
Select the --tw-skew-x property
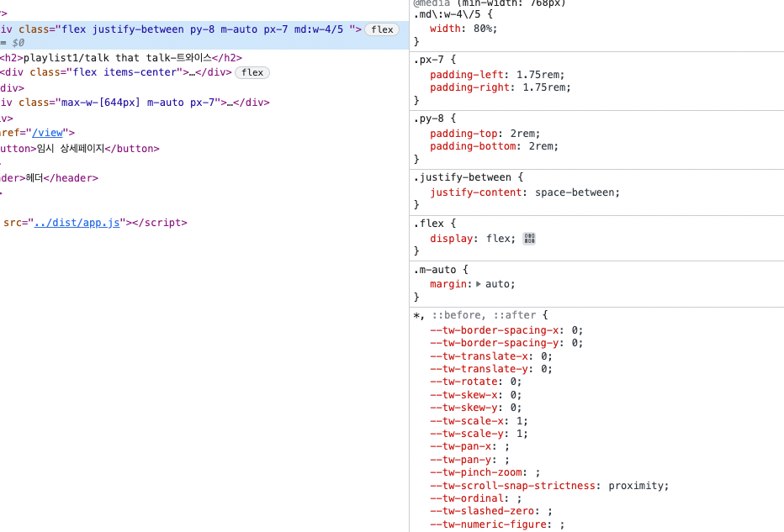tap(464, 395)
